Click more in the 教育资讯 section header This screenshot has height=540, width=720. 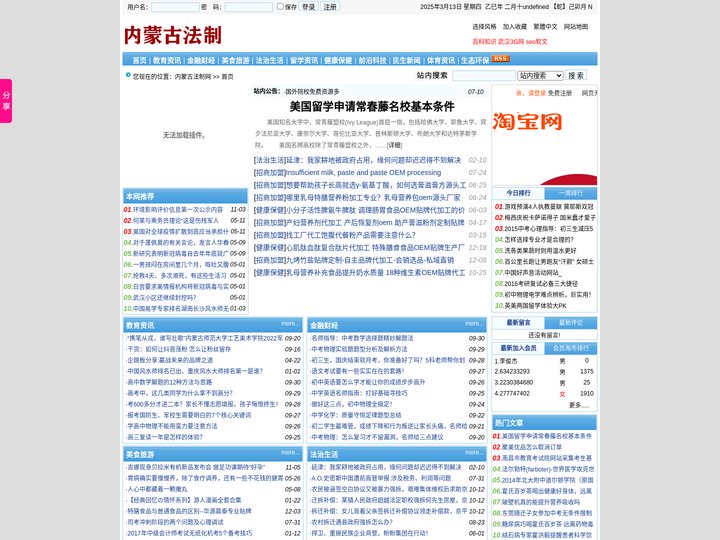point(290,324)
